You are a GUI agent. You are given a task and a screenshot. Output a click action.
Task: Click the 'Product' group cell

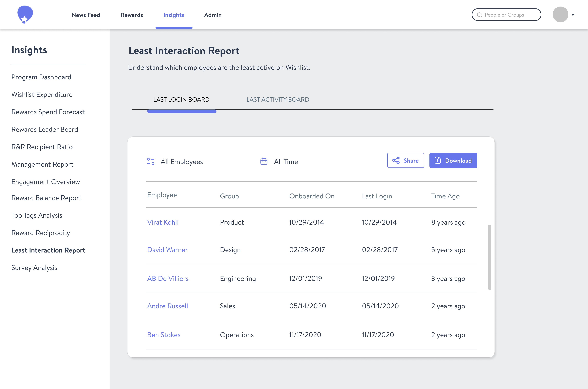click(232, 222)
